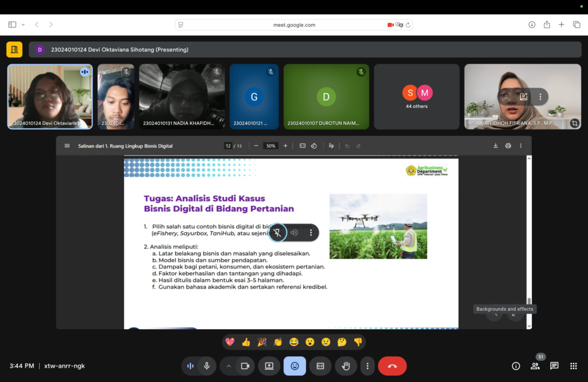Open sidebar options dropdown arrow
588x382 pixels.
coord(23,25)
